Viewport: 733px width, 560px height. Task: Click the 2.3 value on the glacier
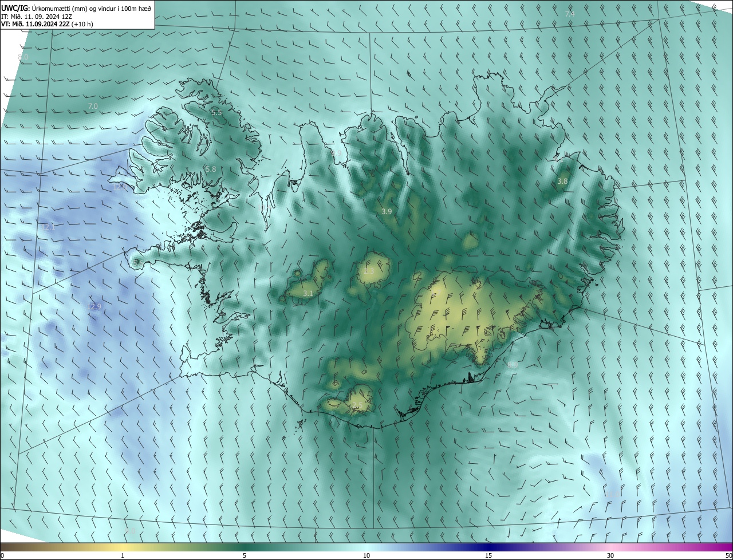[x=369, y=271]
